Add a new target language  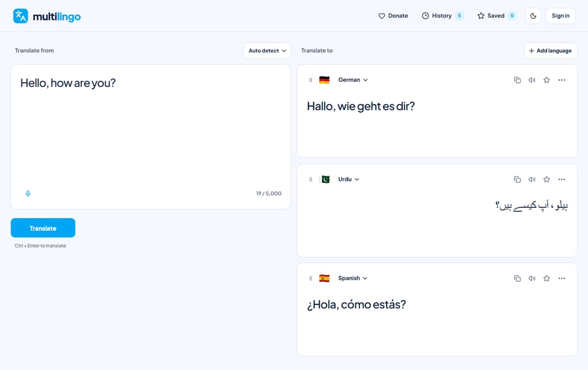[550, 51]
